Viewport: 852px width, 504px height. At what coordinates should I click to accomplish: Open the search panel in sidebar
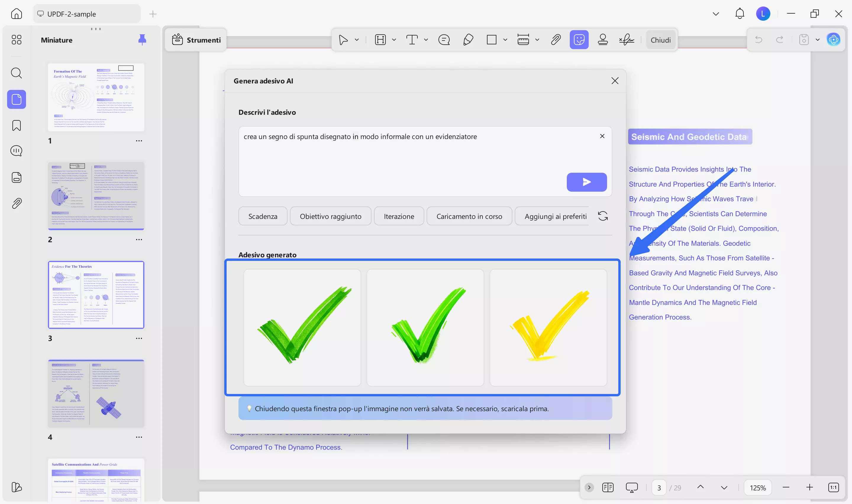16,73
